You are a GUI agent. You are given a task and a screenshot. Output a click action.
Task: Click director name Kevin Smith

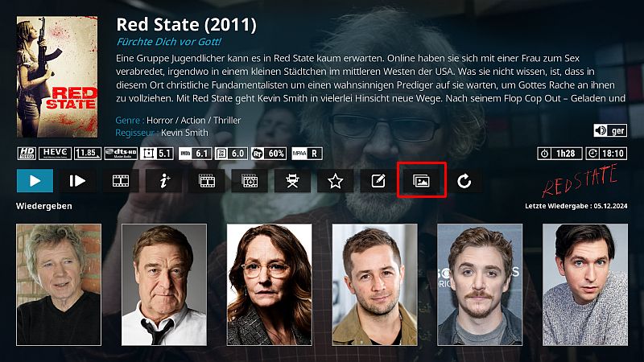point(184,133)
